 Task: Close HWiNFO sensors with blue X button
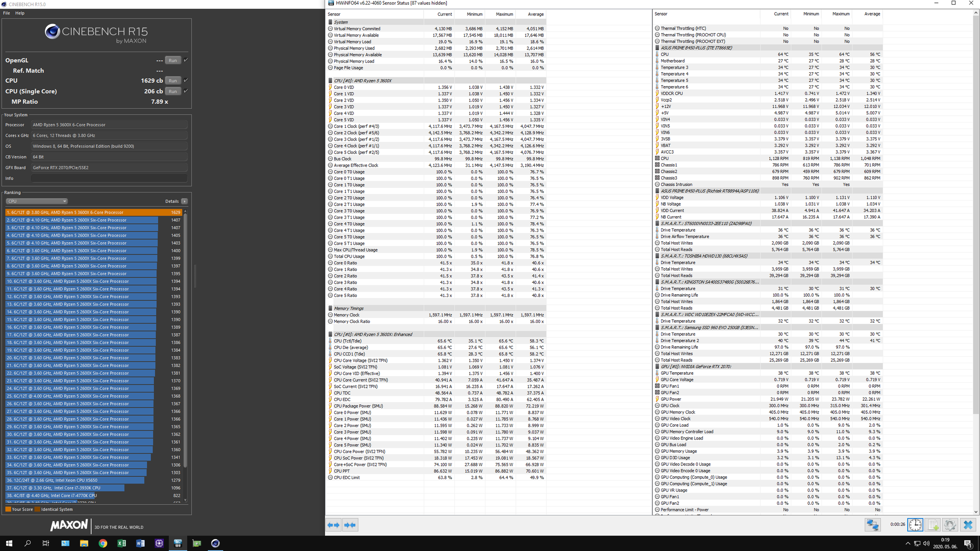pos(968,525)
